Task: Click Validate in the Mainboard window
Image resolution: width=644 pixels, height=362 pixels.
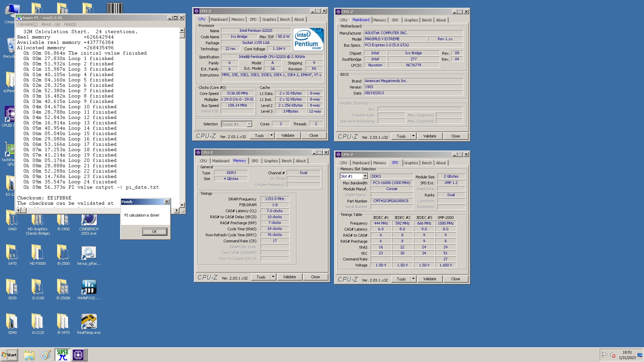Action: (430, 136)
